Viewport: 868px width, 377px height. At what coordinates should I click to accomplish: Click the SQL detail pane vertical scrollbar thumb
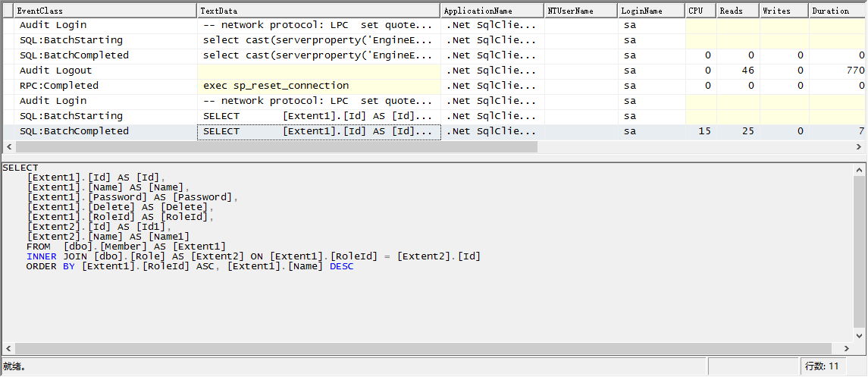[x=859, y=253]
